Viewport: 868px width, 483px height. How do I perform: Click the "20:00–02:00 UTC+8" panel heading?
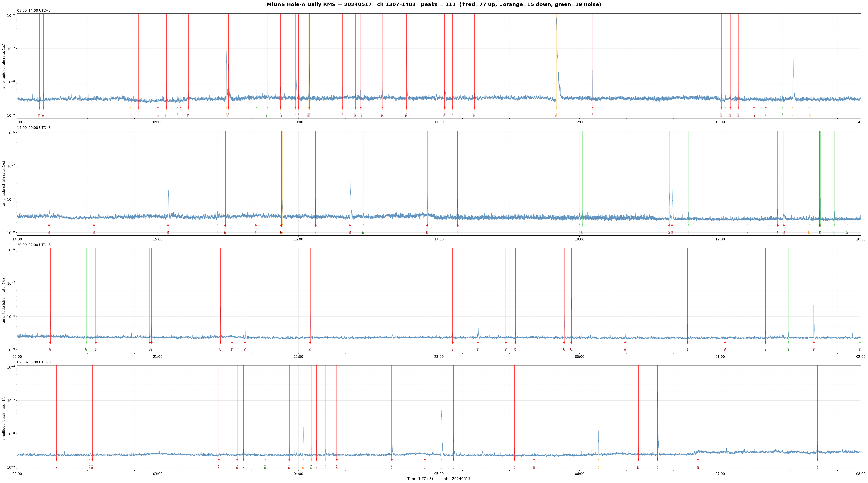[34, 245]
